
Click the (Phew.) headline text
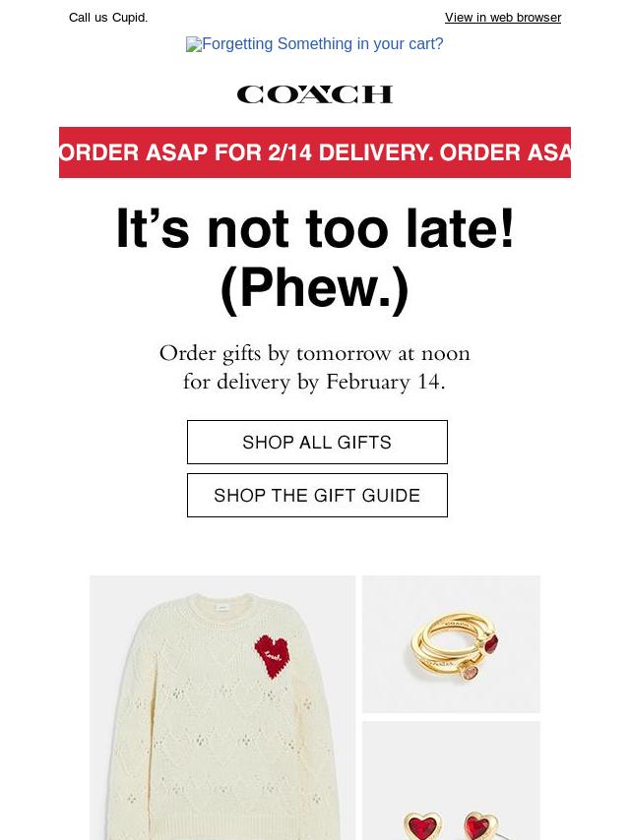coord(315,288)
